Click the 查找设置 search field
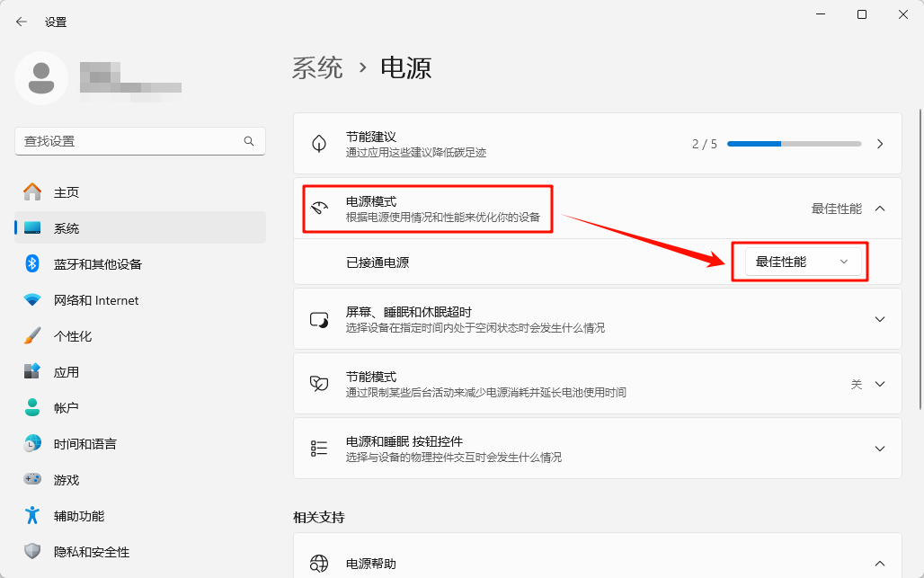This screenshot has height=578, width=924. coord(130,141)
